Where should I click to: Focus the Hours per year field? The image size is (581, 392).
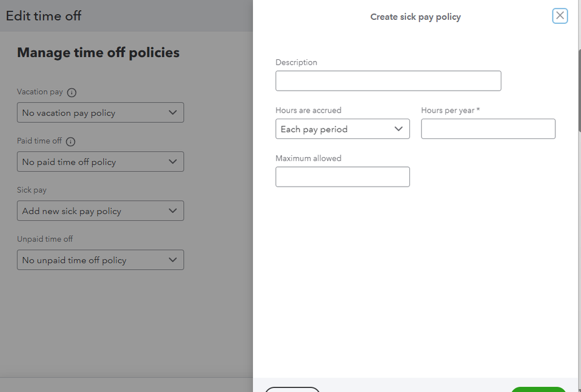pyautogui.click(x=488, y=129)
